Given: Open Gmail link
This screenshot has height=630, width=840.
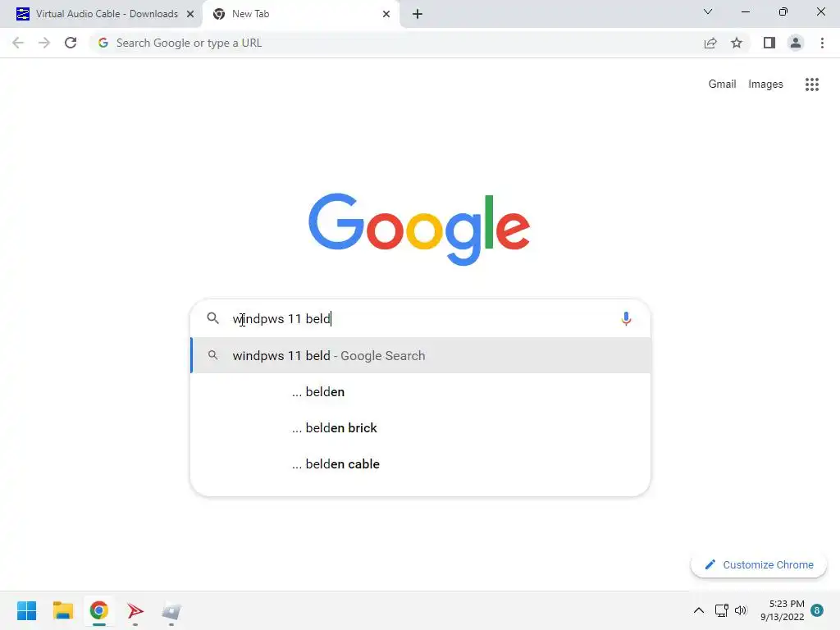Looking at the screenshot, I should 722,84.
